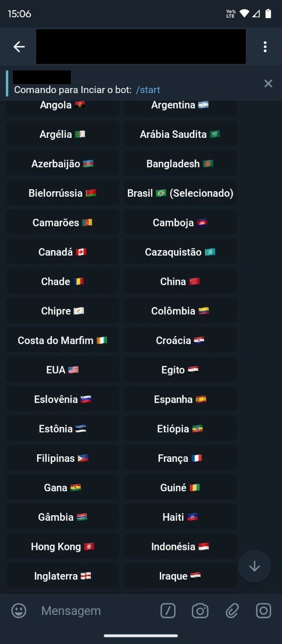Tap the bot commands slash icon
Image resolution: width=282 pixels, height=644 pixels.
(168, 611)
